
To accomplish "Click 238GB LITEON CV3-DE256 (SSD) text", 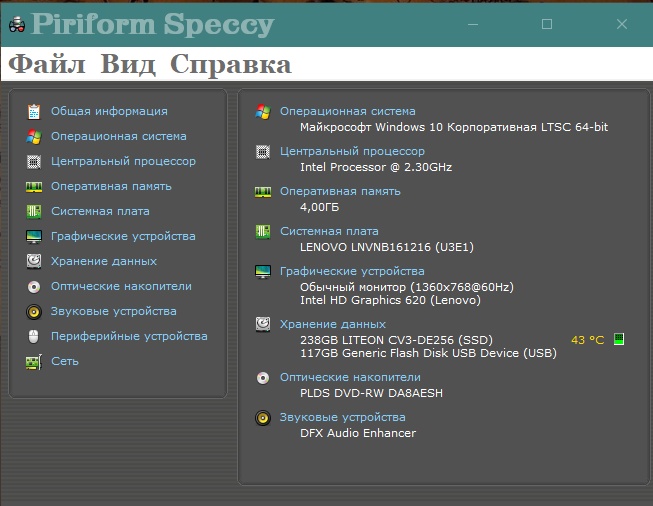I will [396, 340].
